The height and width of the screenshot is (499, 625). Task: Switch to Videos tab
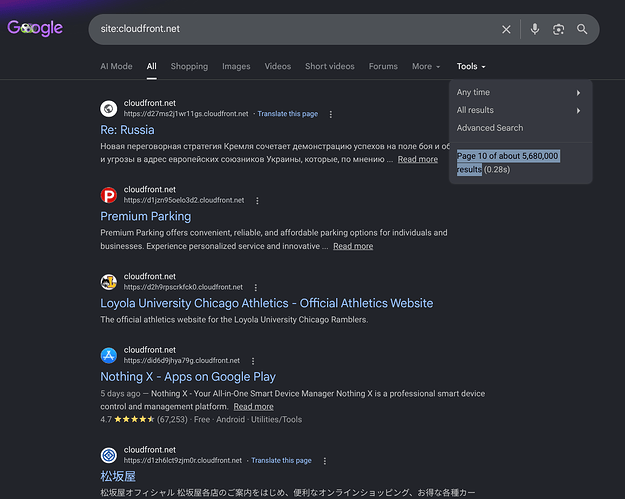[278, 67]
